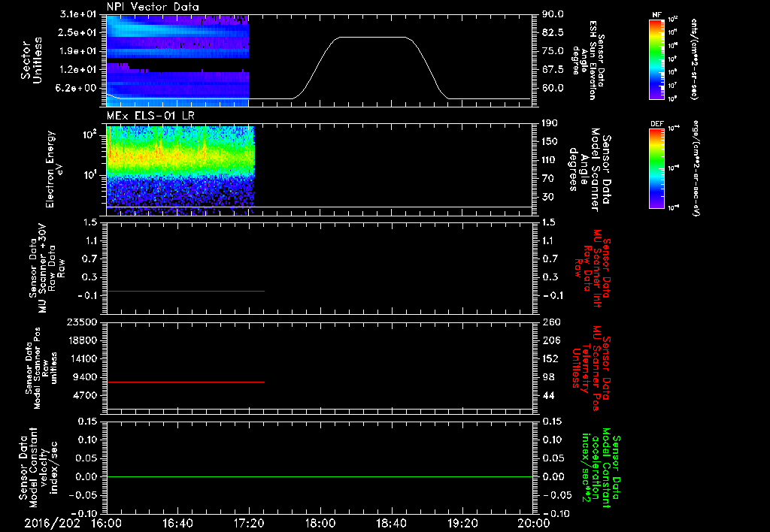Click the red line in Model Scanner Pos panel
This screenshot has width=770, height=532.
tap(186, 382)
